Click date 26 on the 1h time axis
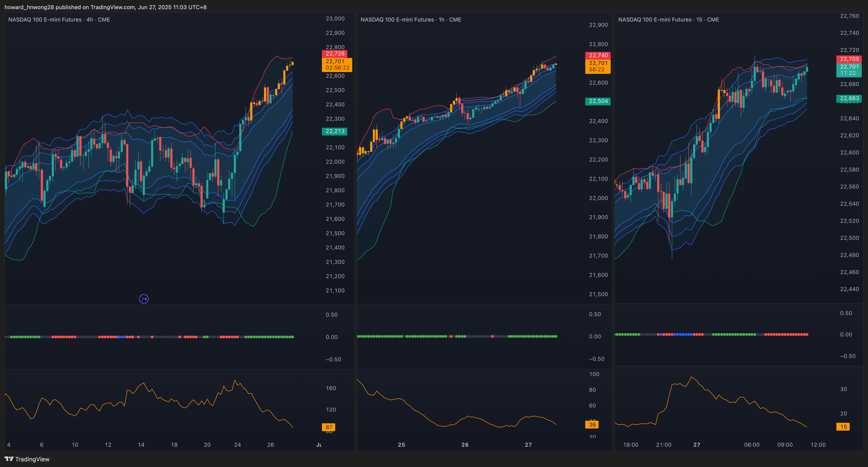Image resolution: width=868 pixels, height=467 pixels. [465, 445]
